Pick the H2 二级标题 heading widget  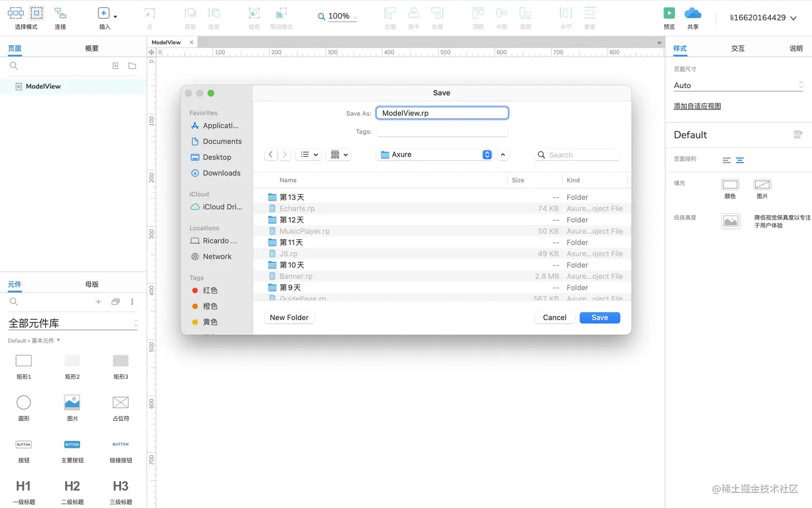click(x=72, y=486)
